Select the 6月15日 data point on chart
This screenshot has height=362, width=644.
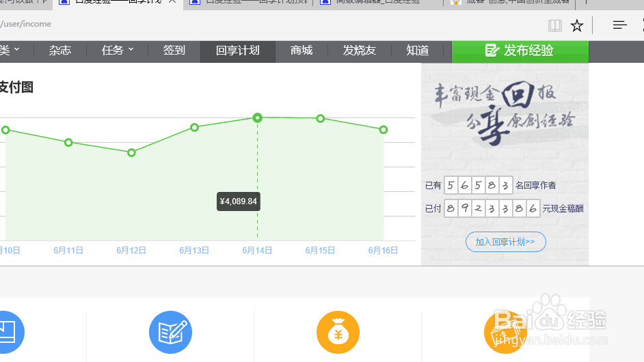click(x=321, y=119)
